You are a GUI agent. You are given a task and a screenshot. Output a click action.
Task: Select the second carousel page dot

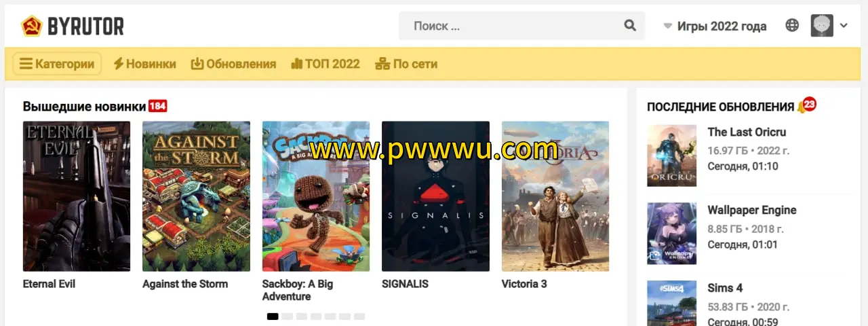tap(287, 316)
